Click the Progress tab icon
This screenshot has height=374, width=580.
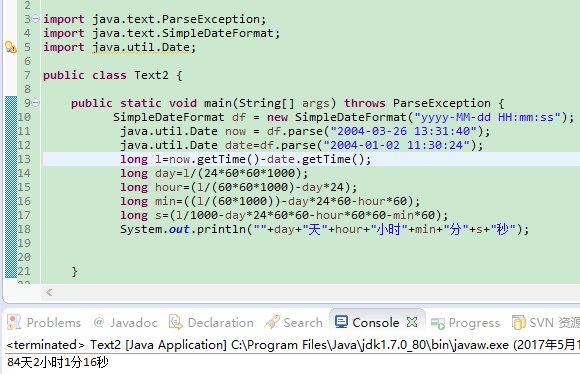click(438, 324)
